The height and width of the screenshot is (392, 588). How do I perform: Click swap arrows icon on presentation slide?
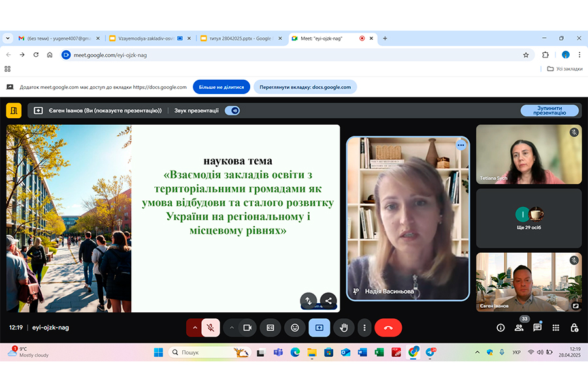(308, 301)
